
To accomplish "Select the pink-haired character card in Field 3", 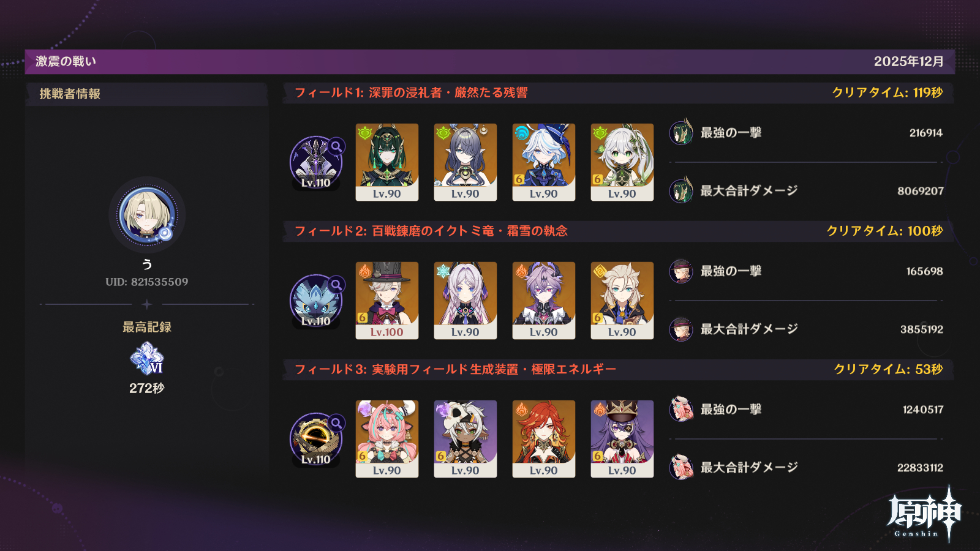I will click(x=387, y=439).
